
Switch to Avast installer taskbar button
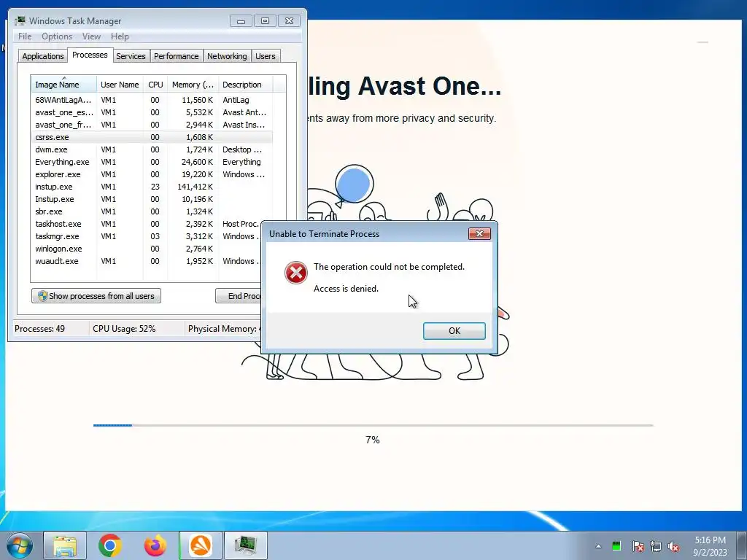201,545
